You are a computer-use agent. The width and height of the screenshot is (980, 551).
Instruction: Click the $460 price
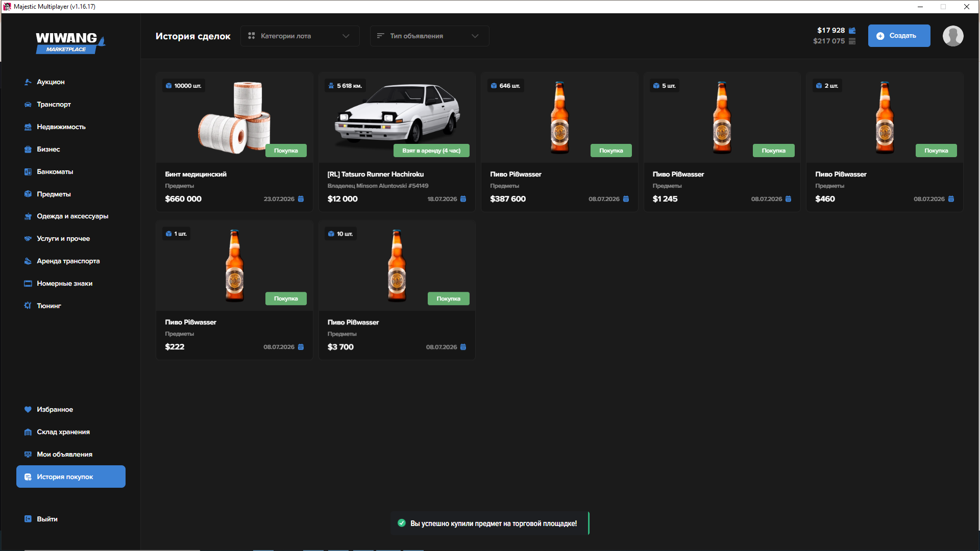(x=825, y=199)
